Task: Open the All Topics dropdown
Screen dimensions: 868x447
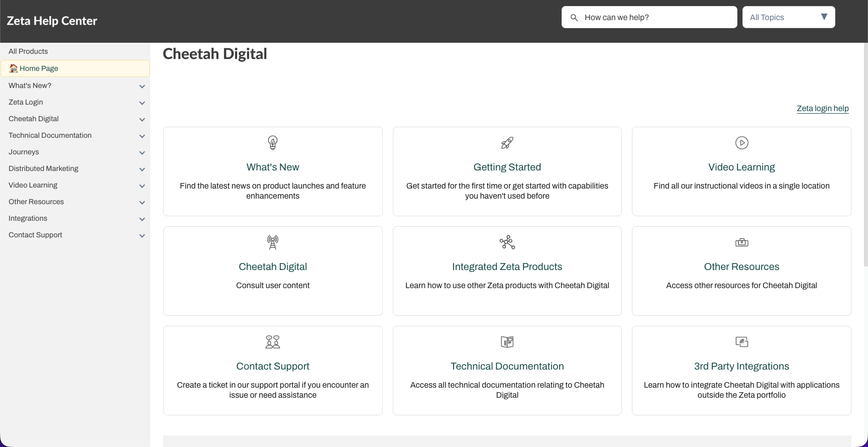Action: [x=788, y=17]
